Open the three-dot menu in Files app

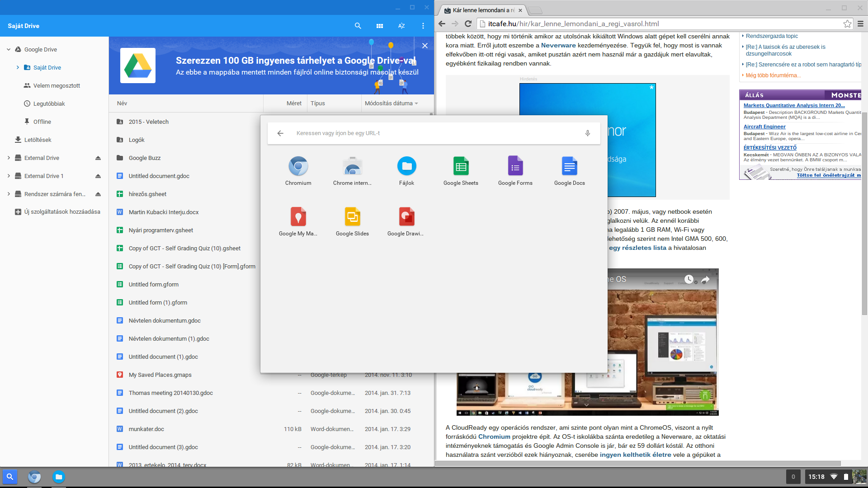pos(423,26)
